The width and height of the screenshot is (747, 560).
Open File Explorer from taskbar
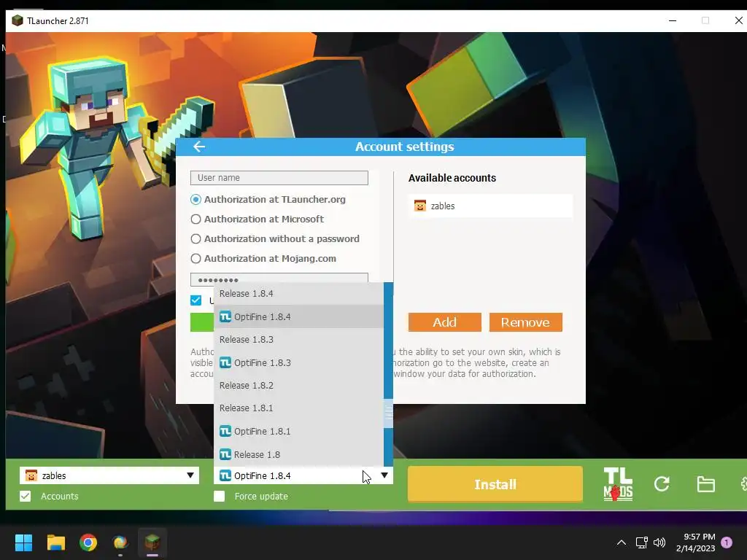click(x=55, y=542)
